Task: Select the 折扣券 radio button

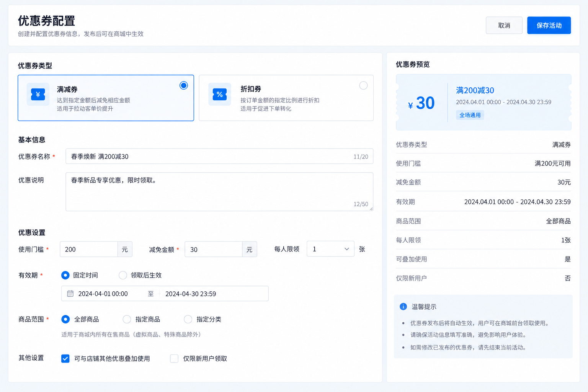Action: [x=363, y=85]
